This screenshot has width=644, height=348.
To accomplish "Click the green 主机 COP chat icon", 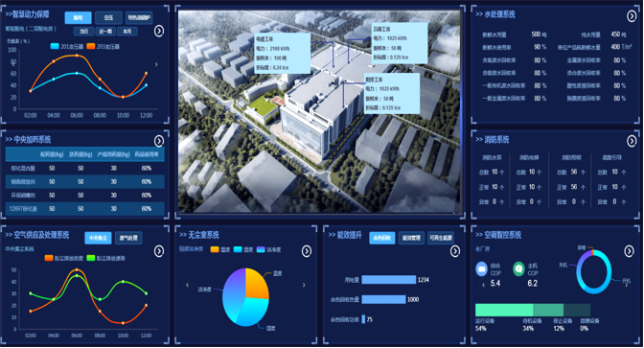I will (x=518, y=269).
